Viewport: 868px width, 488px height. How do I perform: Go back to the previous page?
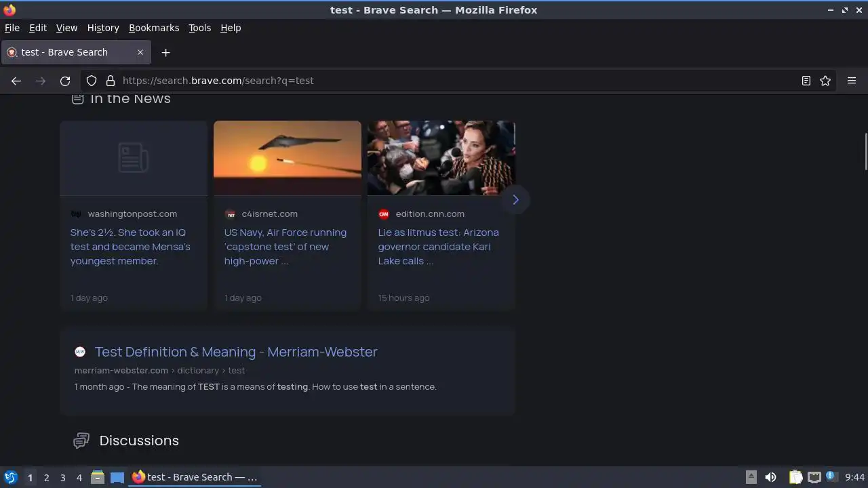[16, 81]
